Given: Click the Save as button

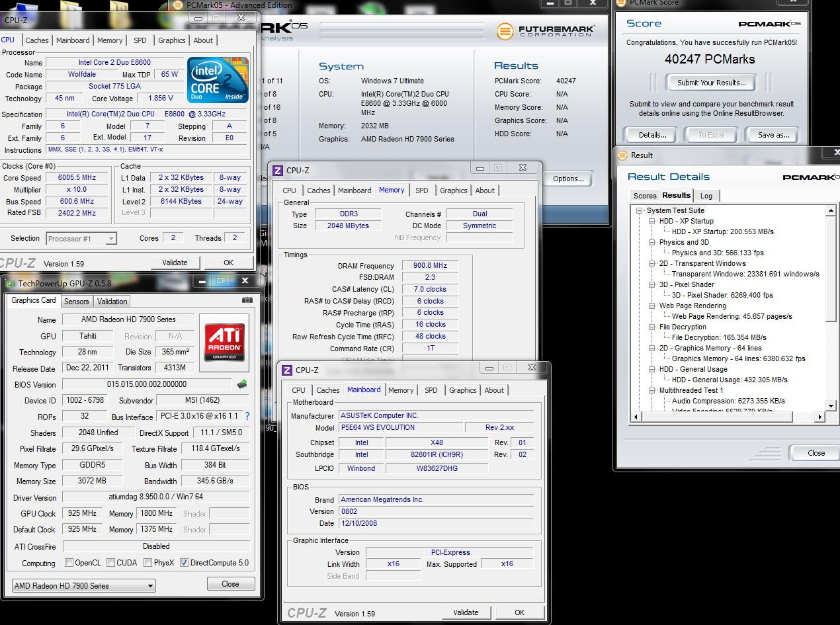Looking at the screenshot, I should click(x=773, y=135).
